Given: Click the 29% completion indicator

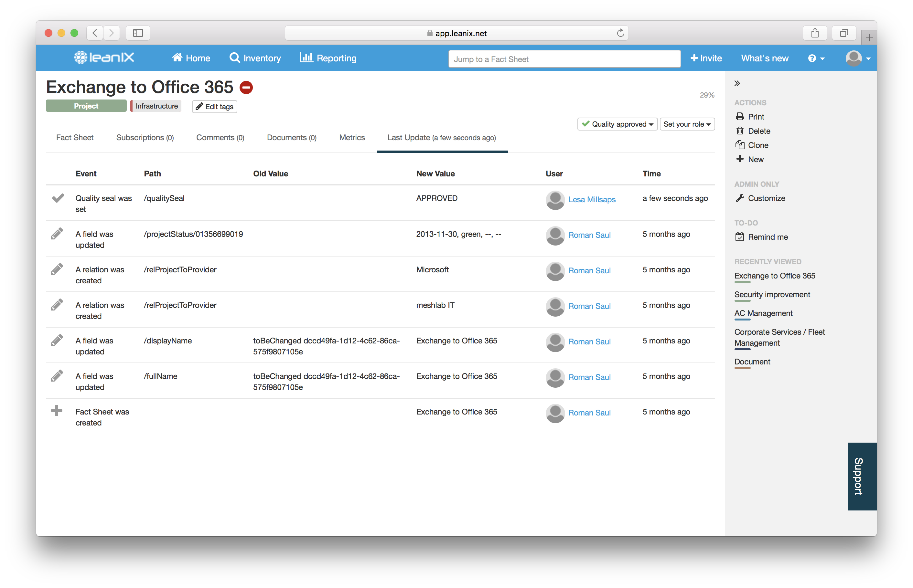Looking at the screenshot, I should (707, 95).
